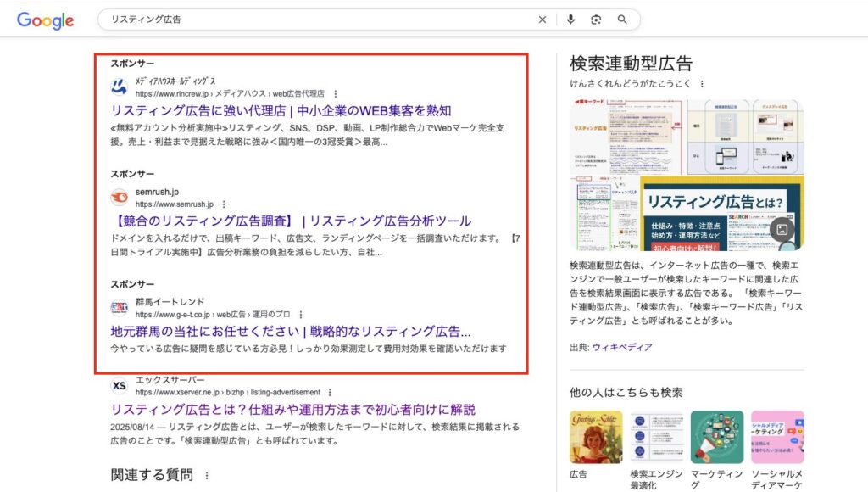Click the 群馬イートレンド advertiser name
The image size is (868, 492).
point(170,302)
